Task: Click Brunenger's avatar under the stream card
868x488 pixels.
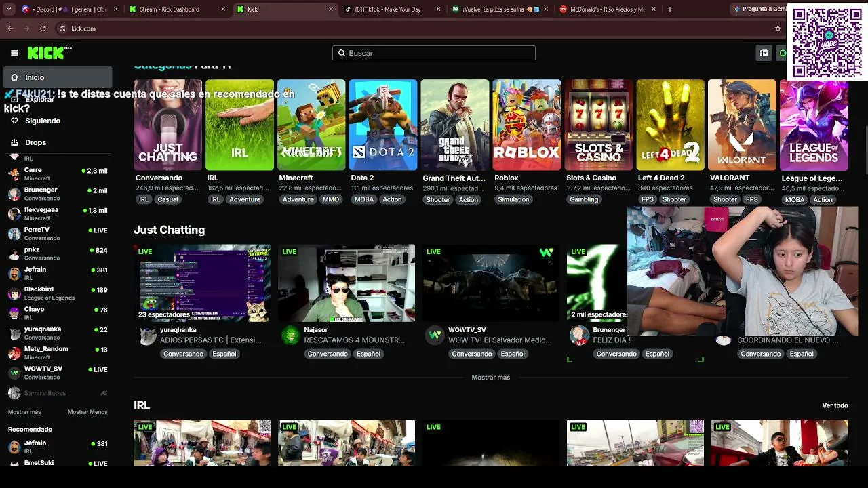Action: click(x=579, y=335)
